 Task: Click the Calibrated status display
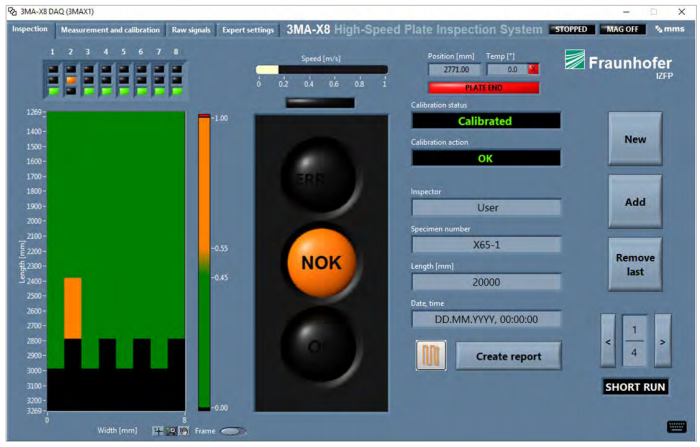click(486, 121)
